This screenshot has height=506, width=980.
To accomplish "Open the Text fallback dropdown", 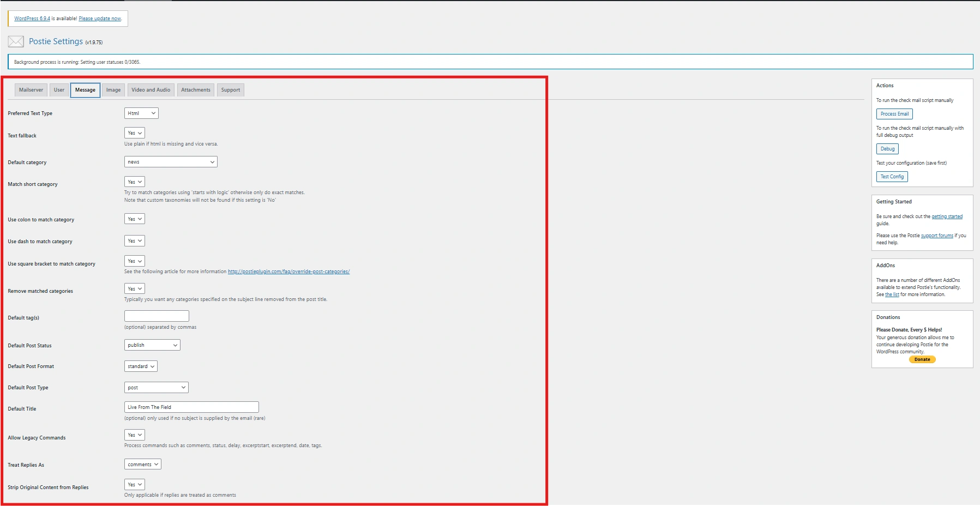I will tap(135, 133).
